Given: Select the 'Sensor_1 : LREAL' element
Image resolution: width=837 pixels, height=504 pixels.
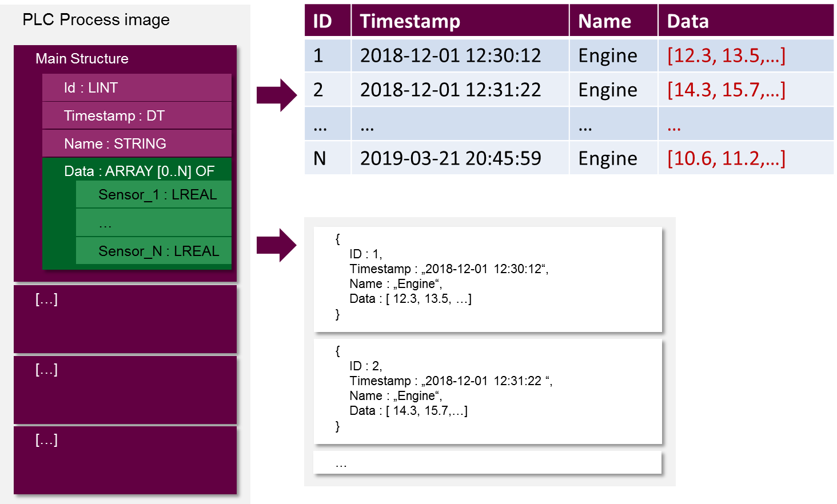Looking at the screenshot, I should [x=154, y=194].
